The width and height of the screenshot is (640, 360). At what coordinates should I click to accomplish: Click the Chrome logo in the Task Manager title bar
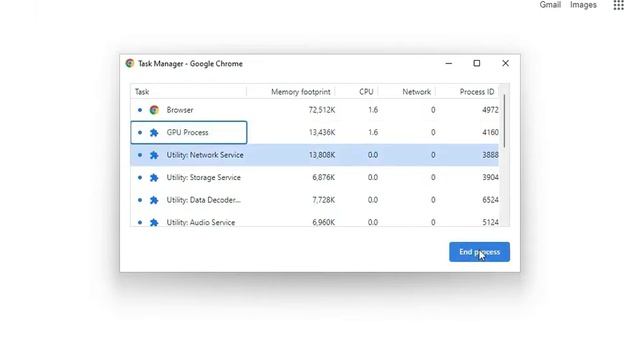pos(130,63)
